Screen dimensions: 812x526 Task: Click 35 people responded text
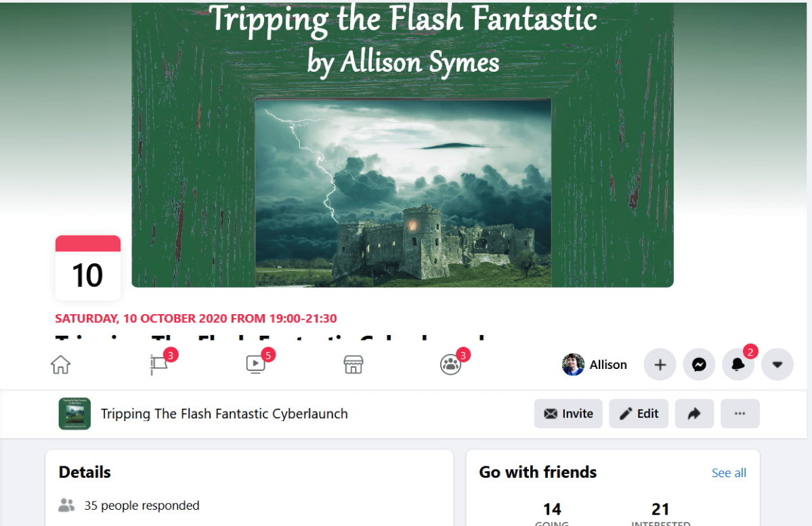[x=142, y=505]
